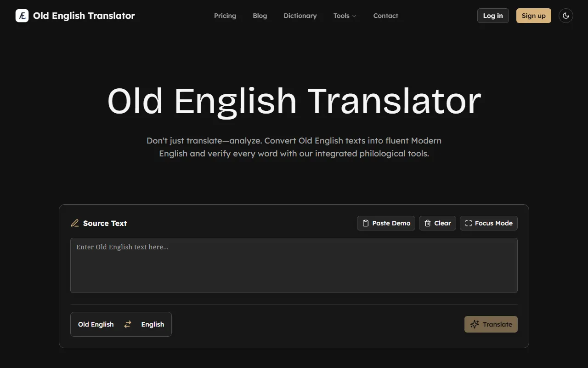
Task: Select the Old English source language label
Action: (x=96, y=324)
